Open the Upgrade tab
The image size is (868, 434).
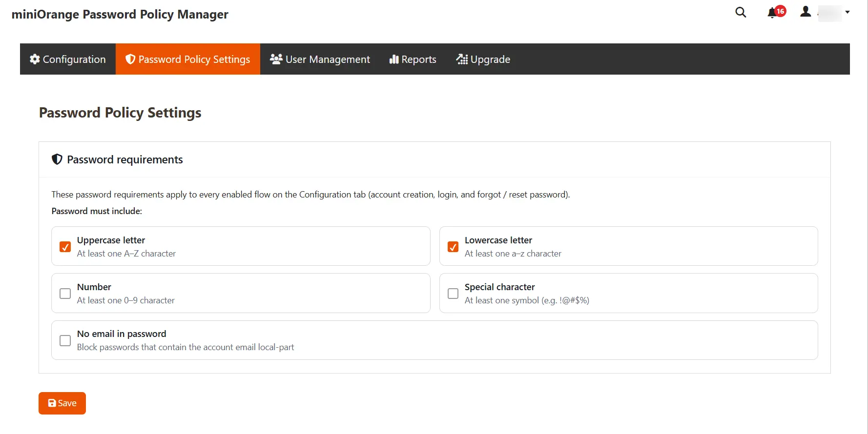pos(483,59)
